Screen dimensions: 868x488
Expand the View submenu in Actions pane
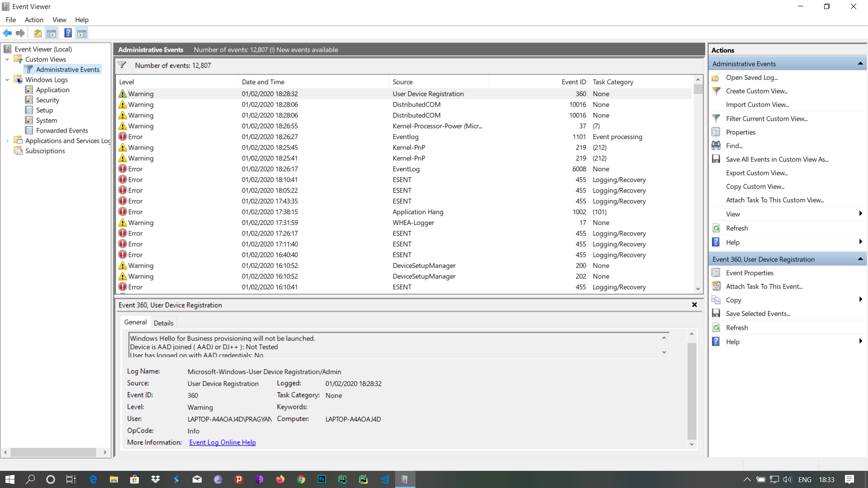[860, 214]
